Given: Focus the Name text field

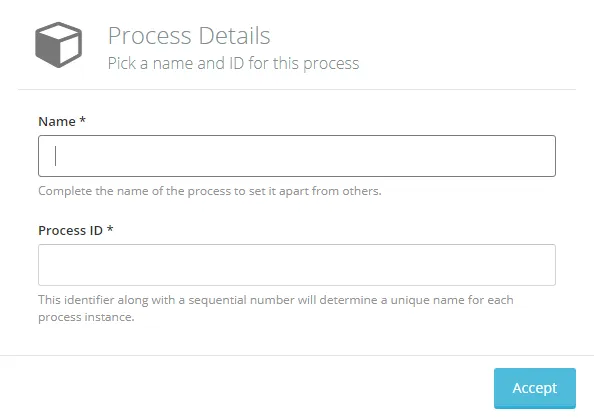Looking at the screenshot, I should click(297, 156).
